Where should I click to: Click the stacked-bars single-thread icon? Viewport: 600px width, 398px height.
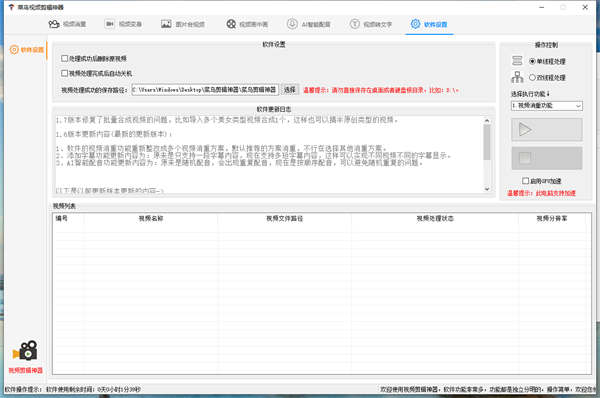pos(517,60)
